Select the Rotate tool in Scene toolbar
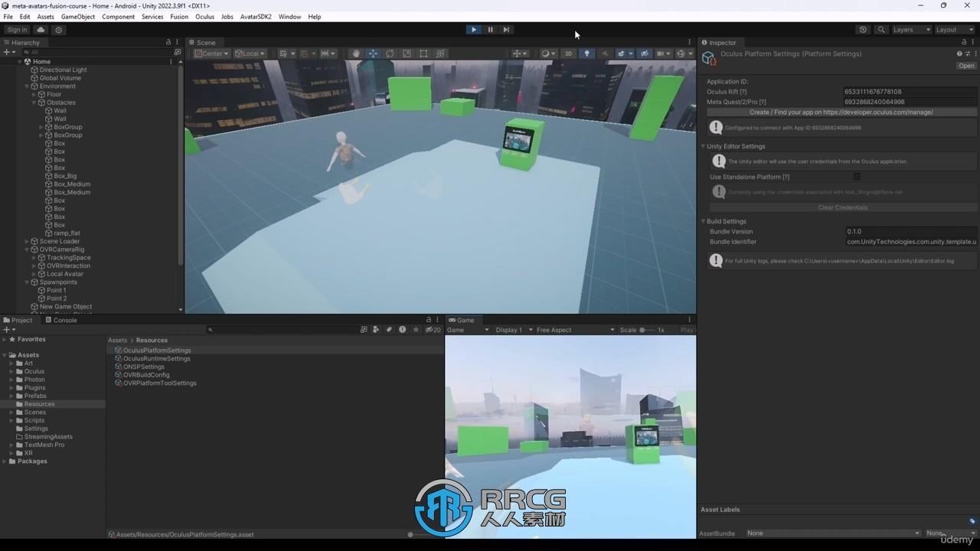The image size is (980, 551). [x=390, y=54]
